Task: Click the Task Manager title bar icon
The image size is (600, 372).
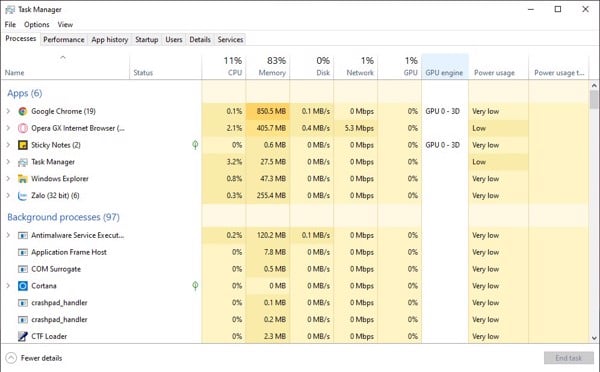Action: click(10, 10)
